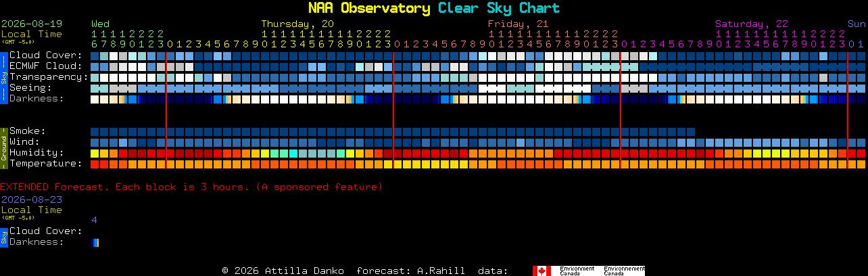The image size is (868, 276).
Task: Click the green Ground sidebar label
Action: pyautogui.click(x=3, y=147)
